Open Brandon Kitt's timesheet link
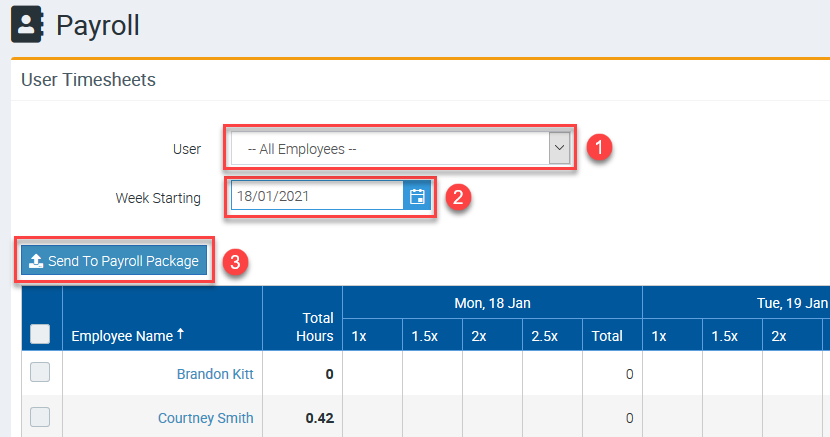 coord(215,374)
